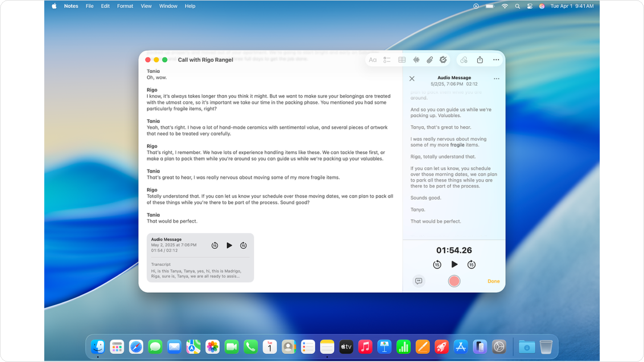
Task: Click the paperclip attachment icon
Action: coord(430,60)
